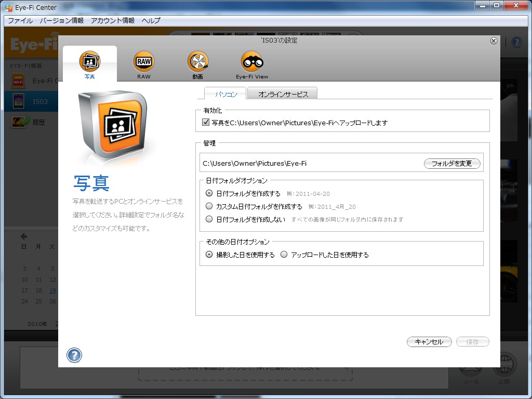Select 日付フォルダを作成する radio option

(x=209, y=193)
